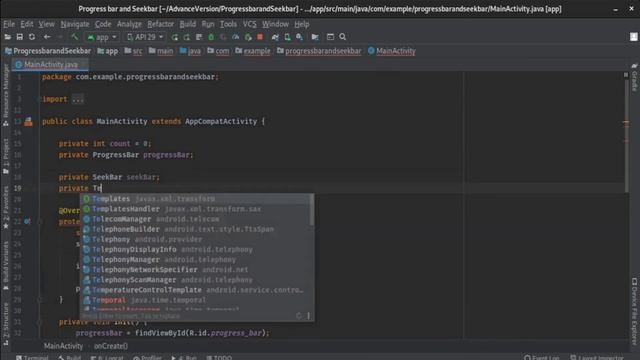The height and width of the screenshot is (360, 640).
Task: Open the API 29 device dropdown
Action: 145,37
